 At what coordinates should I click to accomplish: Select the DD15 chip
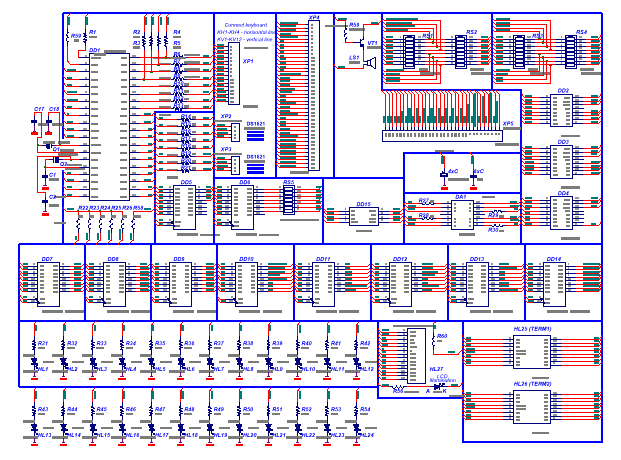362,217
